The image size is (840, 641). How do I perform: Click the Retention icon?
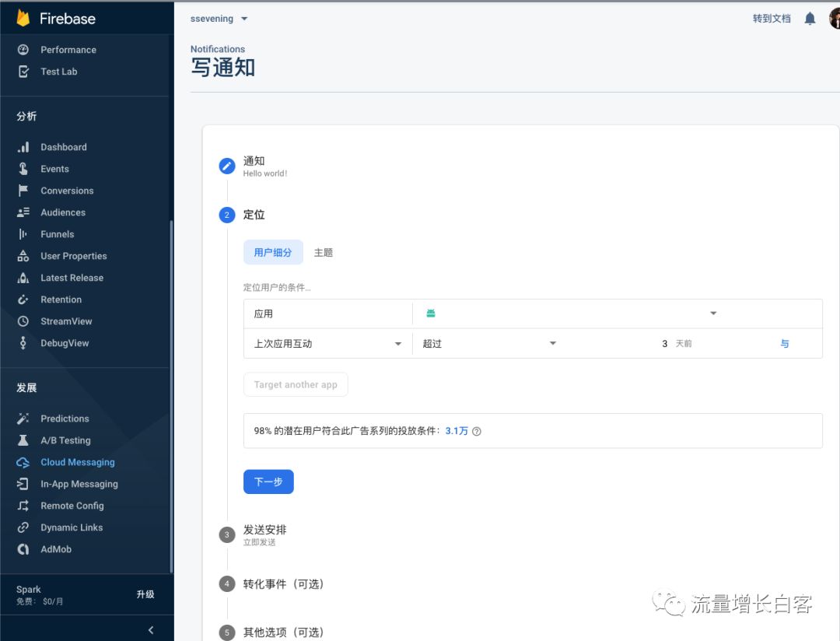[23, 299]
